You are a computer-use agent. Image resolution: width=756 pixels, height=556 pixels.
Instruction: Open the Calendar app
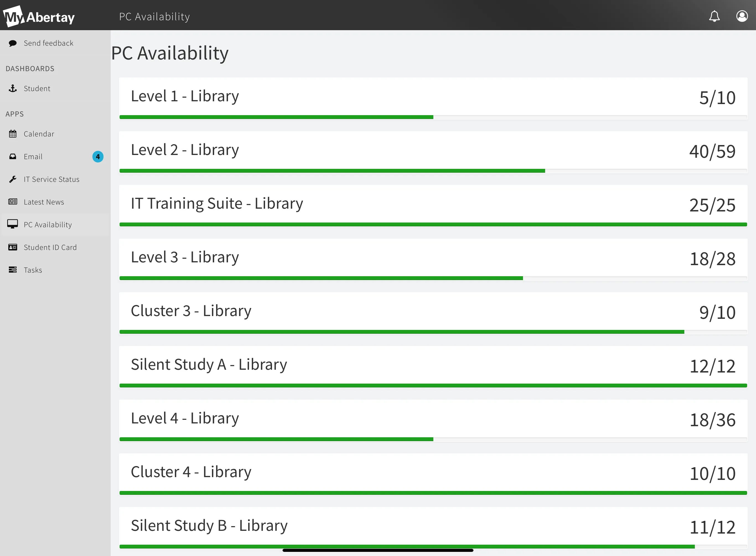(38, 133)
